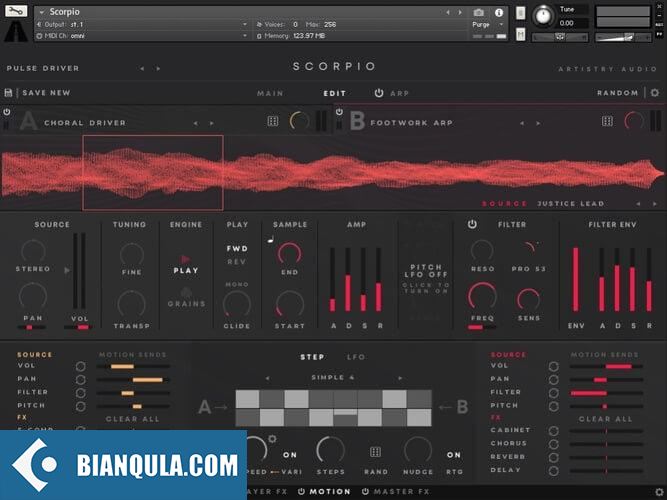Click layer A VOL motion send slider
The width and height of the screenshot is (667, 500).
click(133, 366)
